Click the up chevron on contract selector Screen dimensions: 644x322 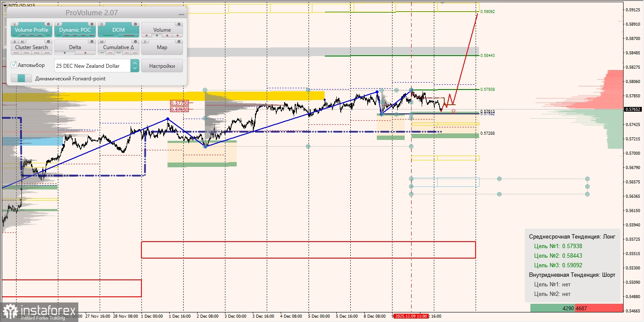tap(134, 63)
